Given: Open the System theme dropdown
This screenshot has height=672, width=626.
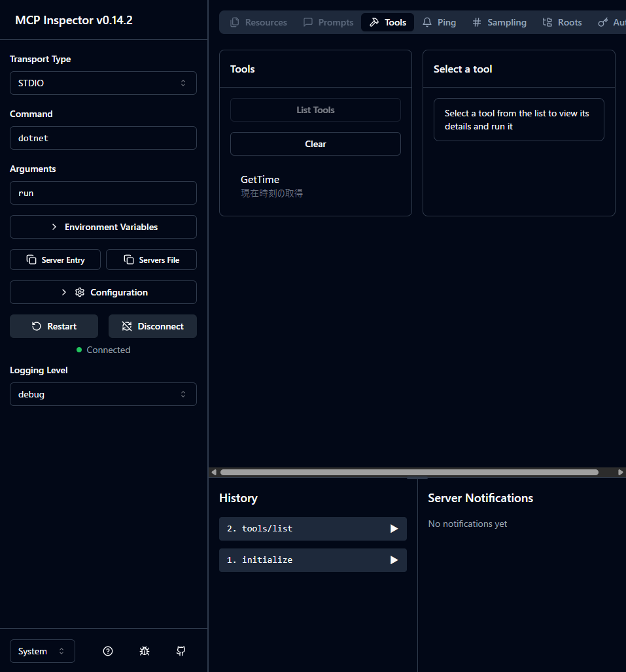Looking at the screenshot, I should [x=42, y=651].
